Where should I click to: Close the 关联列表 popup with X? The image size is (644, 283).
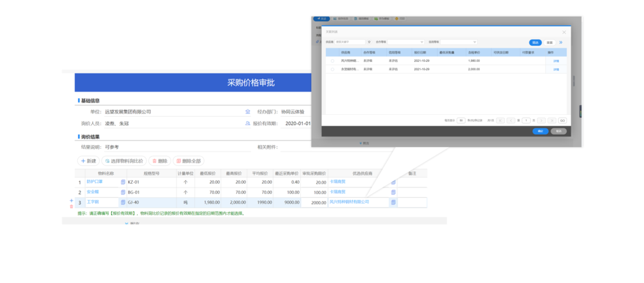click(564, 32)
